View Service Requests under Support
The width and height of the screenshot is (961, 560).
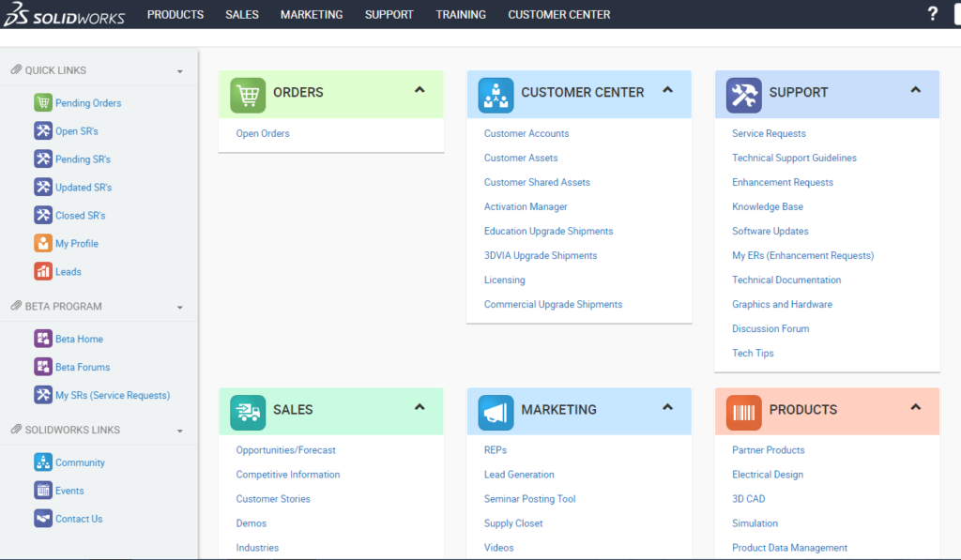[770, 133]
